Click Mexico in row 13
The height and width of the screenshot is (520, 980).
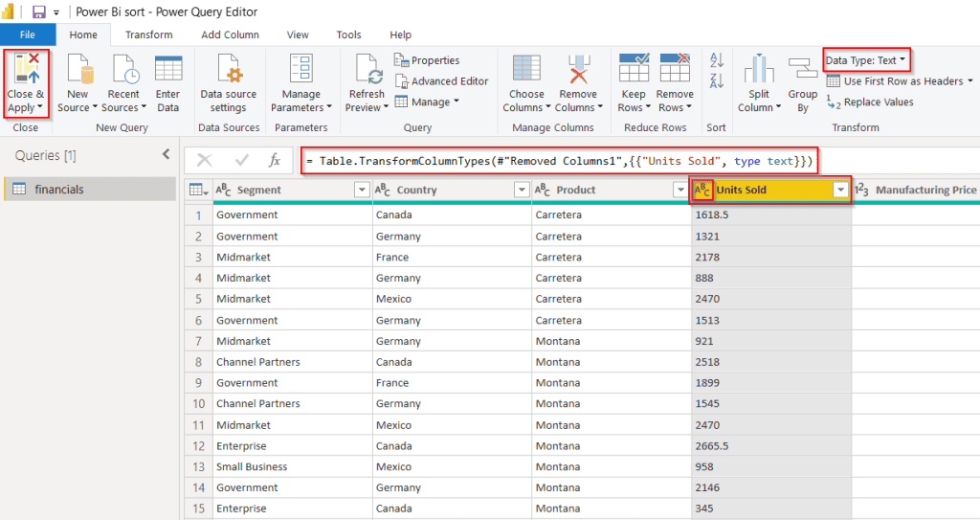pos(452,466)
